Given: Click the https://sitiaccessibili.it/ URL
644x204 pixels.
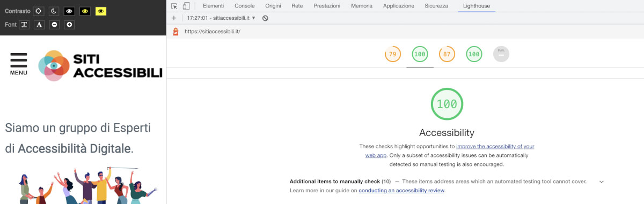Looking at the screenshot, I should click(x=213, y=32).
